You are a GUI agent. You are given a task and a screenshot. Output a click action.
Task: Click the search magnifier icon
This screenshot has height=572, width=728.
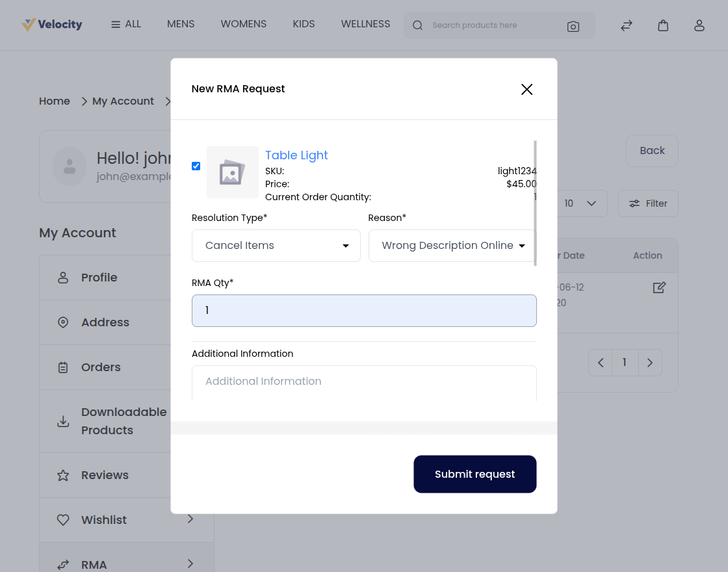tap(417, 25)
